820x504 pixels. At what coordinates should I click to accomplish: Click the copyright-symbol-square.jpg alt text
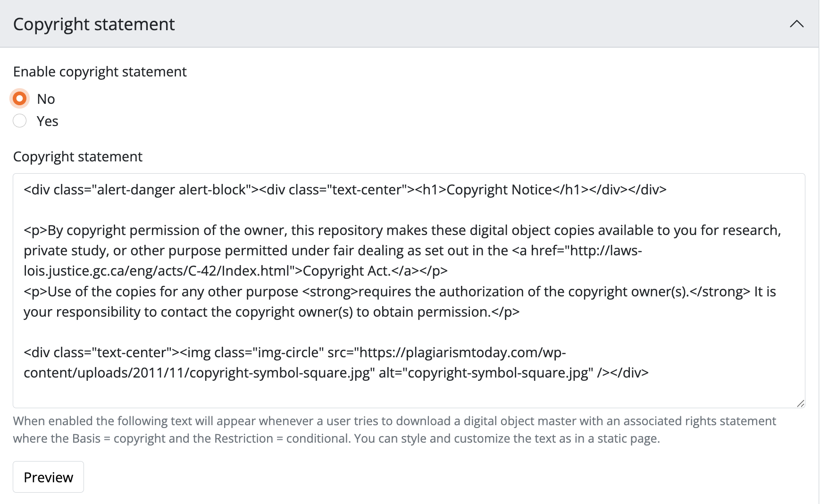click(498, 373)
